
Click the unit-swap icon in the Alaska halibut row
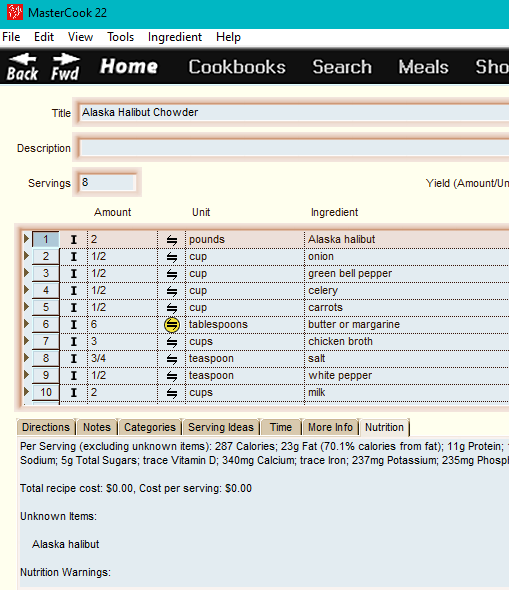point(172,240)
